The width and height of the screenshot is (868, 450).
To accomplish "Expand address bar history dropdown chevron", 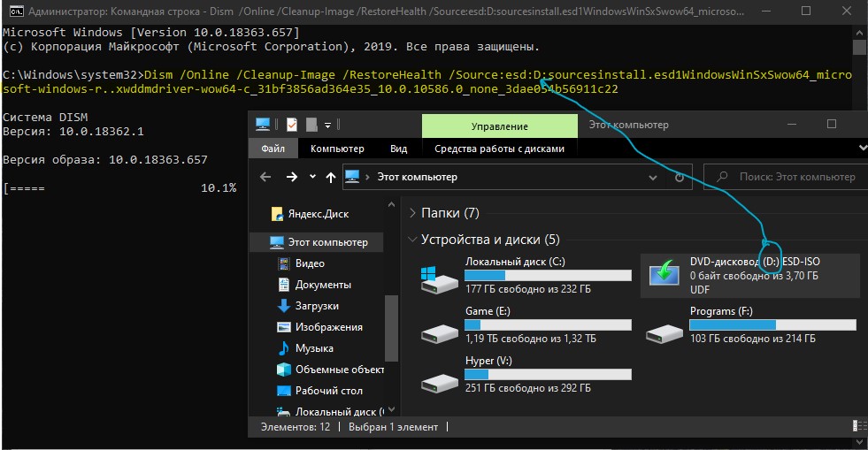I will (653, 178).
